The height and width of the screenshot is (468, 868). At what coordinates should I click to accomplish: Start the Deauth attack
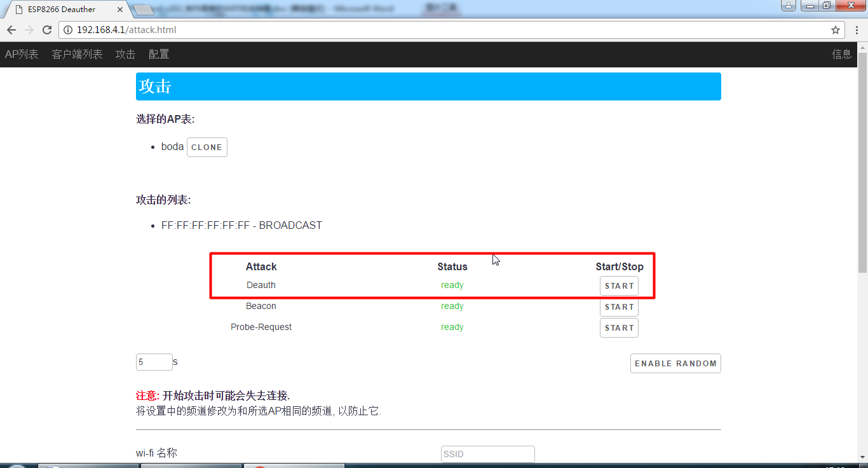pyautogui.click(x=619, y=286)
